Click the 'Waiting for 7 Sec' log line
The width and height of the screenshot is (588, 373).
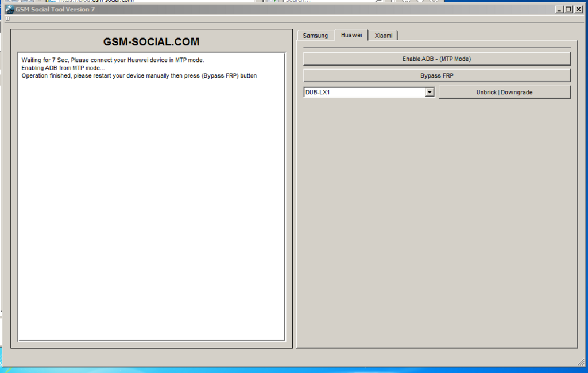click(x=113, y=60)
